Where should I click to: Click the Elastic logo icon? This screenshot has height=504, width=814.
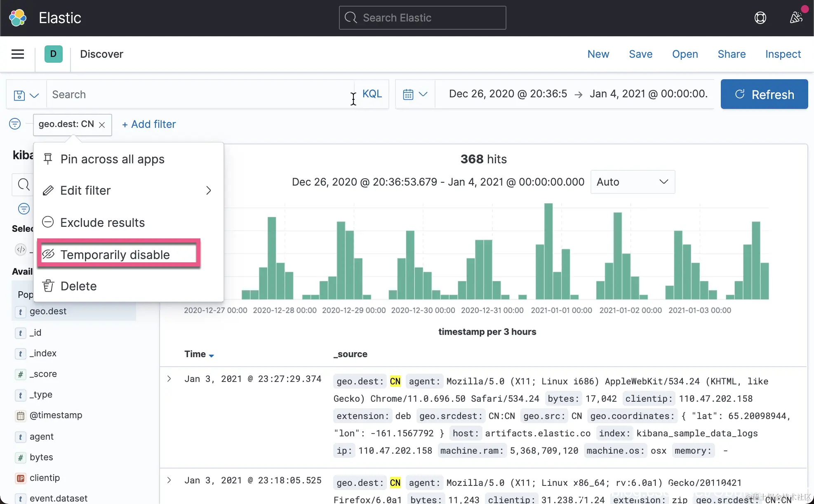(18, 18)
